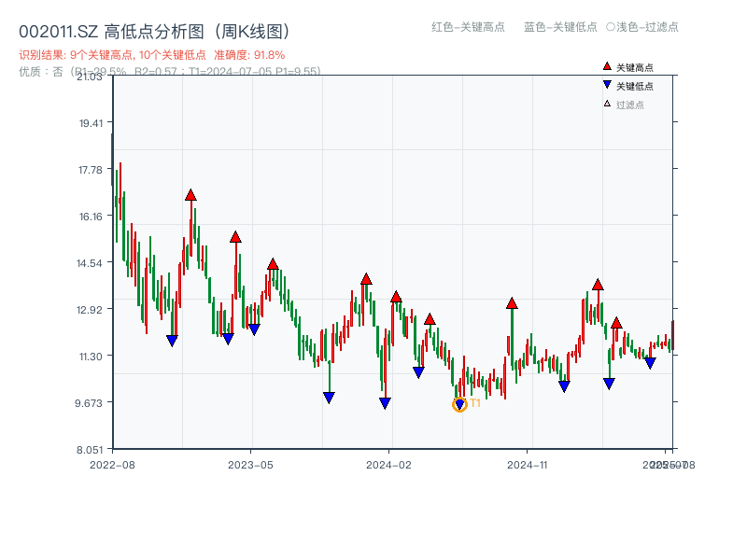Click the 浅色-过滤点 header label
The height and width of the screenshot is (560, 747).
pyautogui.click(x=647, y=27)
